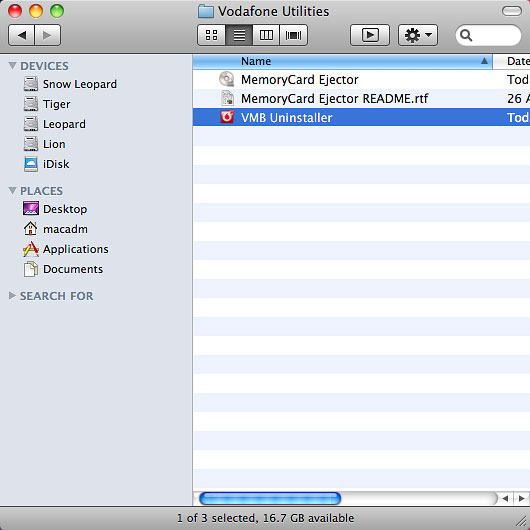This screenshot has height=530, width=530.
Task: Click the horizontal scrollbar right arrow
Action: pos(522,499)
